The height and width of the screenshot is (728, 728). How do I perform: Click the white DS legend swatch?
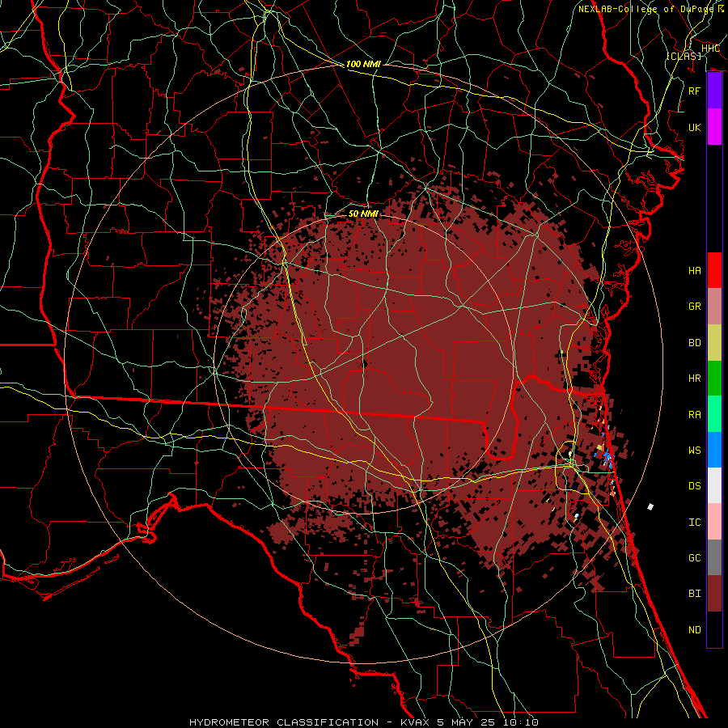(x=714, y=485)
